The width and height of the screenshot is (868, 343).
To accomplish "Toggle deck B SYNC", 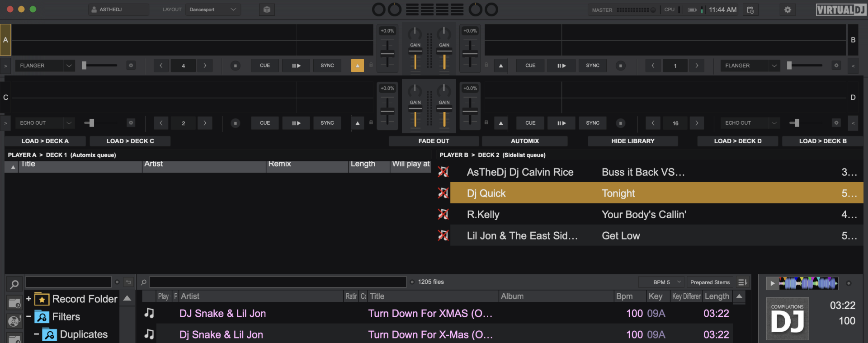I will [593, 66].
